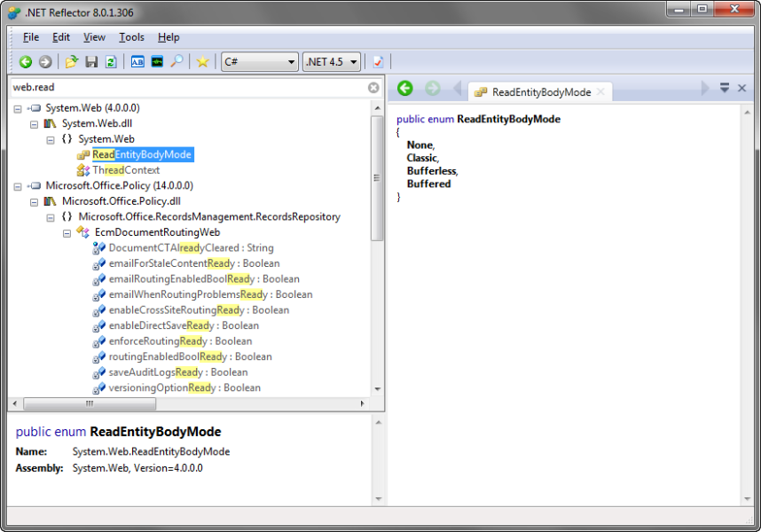Click the Refresh document icon
The image size is (761, 532).
tap(111, 61)
